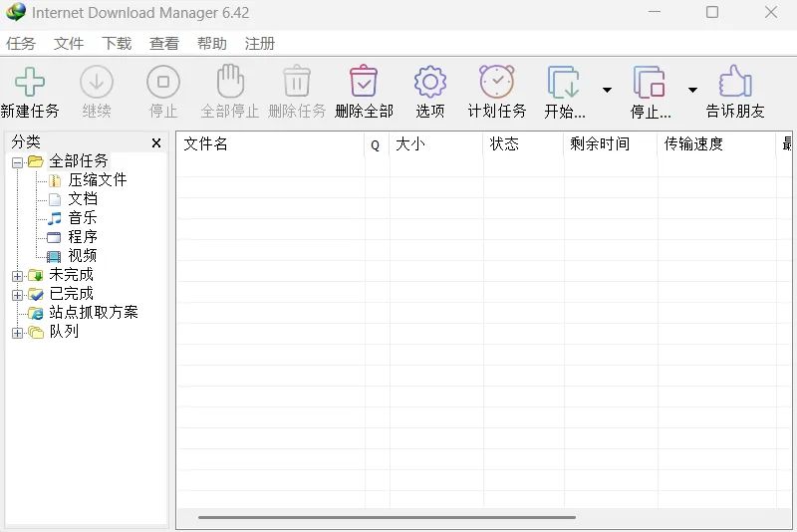
Task: Open 选项 gear settings icon
Action: 430,82
